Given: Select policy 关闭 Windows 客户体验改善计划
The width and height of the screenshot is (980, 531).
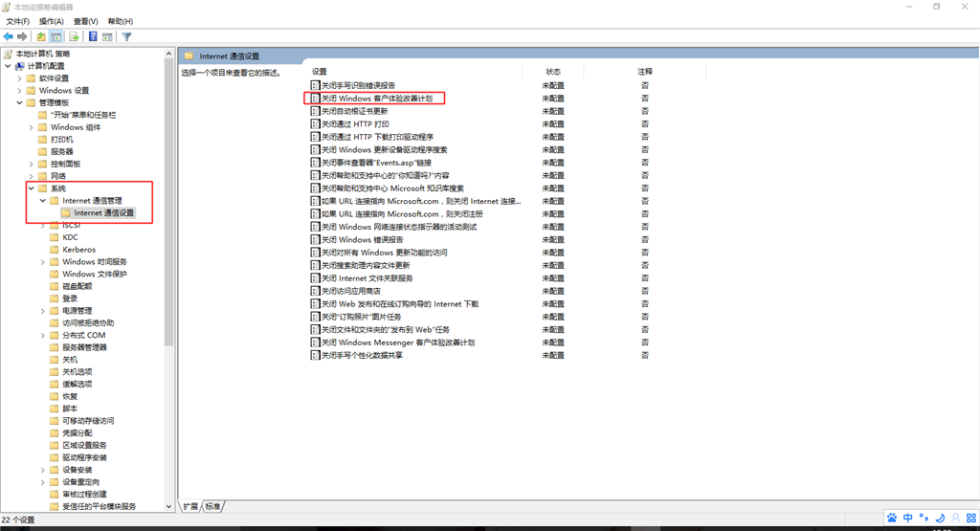Looking at the screenshot, I should pos(377,99).
